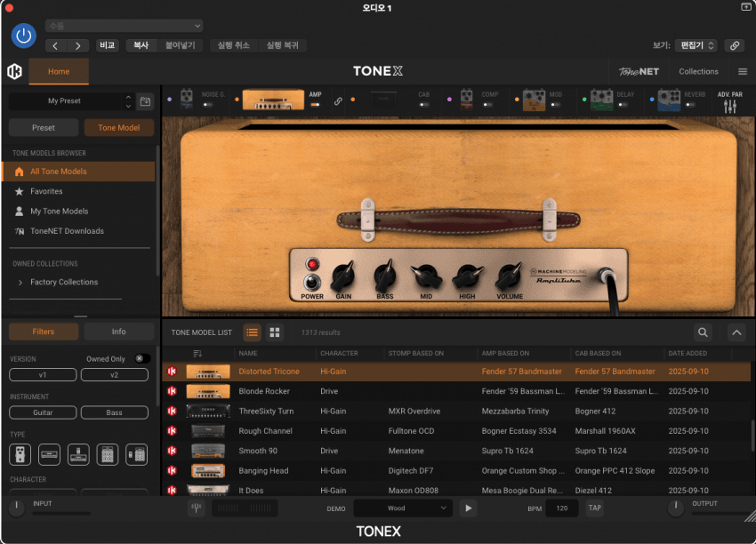Click the sort order icon in table header

pos(197,354)
